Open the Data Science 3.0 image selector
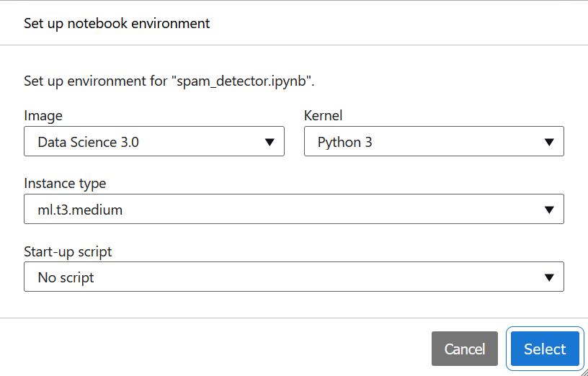Image resolution: width=588 pixels, height=376 pixels. click(x=144, y=142)
